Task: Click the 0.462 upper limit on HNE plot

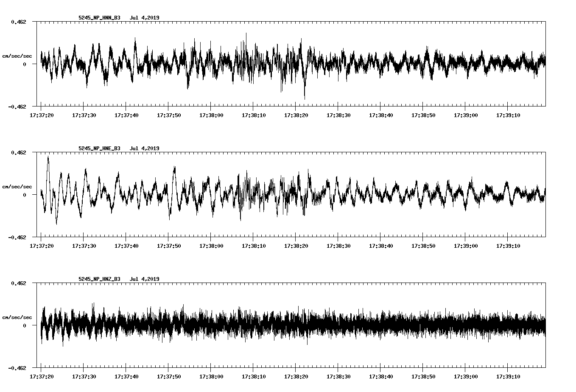Action: coord(19,152)
